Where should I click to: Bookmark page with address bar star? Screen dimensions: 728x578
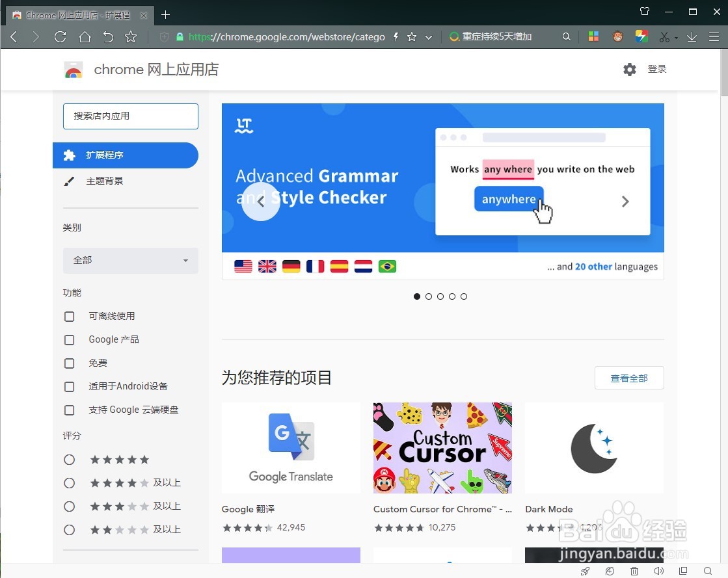(x=412, y=36)
